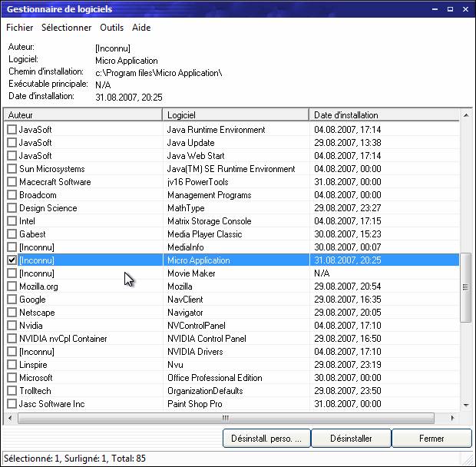The width and height of the screenshot is (476, 467).
Task: Select the NavClient entry
Action: pos(185,300)
